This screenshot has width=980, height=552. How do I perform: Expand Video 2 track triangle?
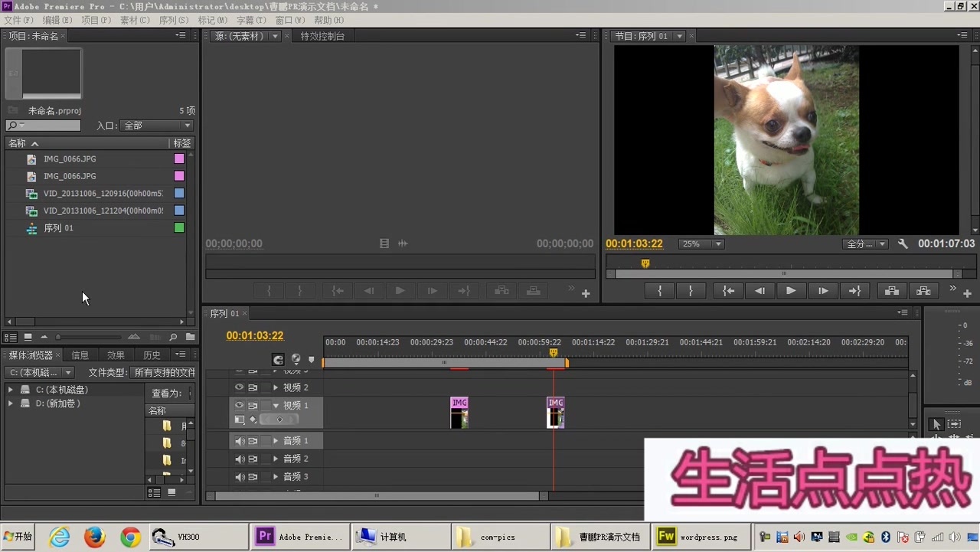tap(276, 388)
